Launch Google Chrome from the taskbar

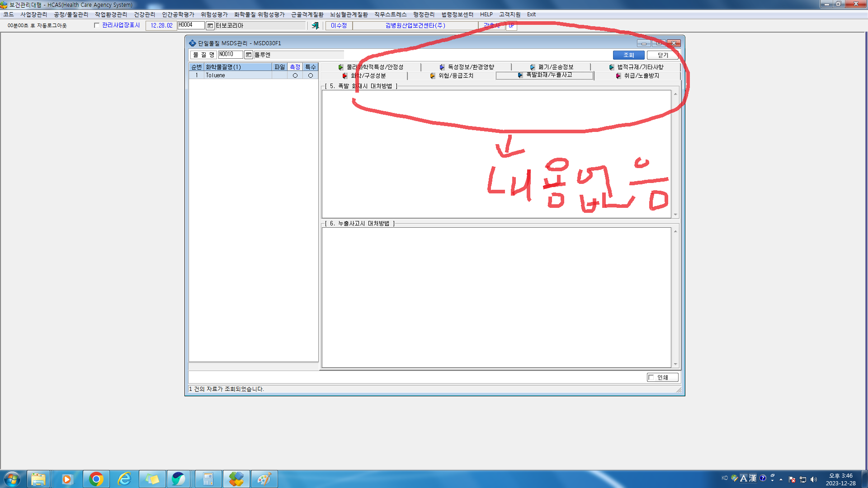96,479
